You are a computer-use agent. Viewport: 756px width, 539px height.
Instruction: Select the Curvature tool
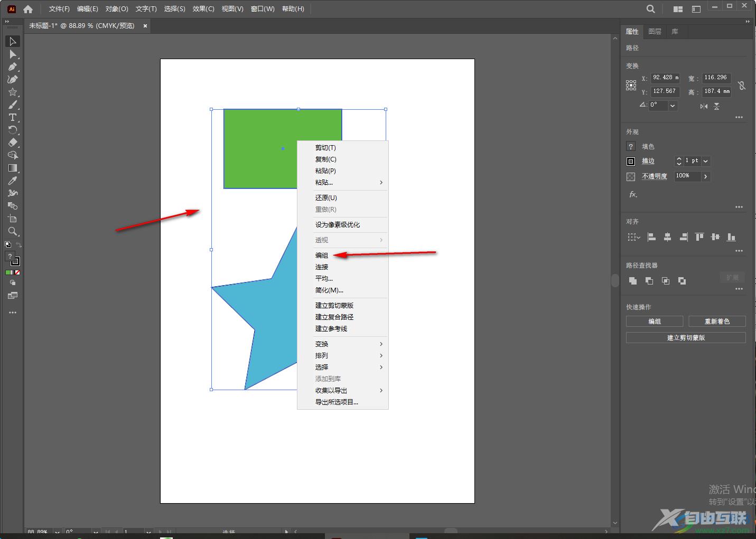13,80
